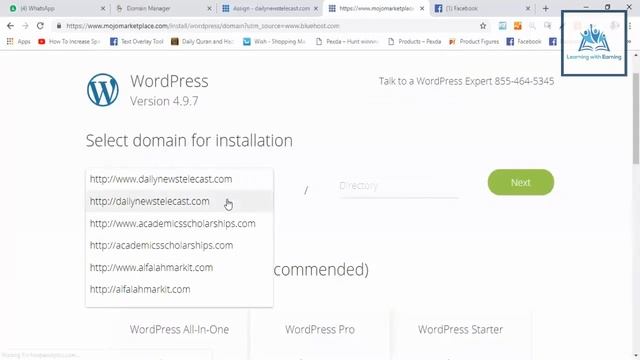
Task: Select http://www.alfalahmarkit.com domain option
Action: [x=179, y=267]
